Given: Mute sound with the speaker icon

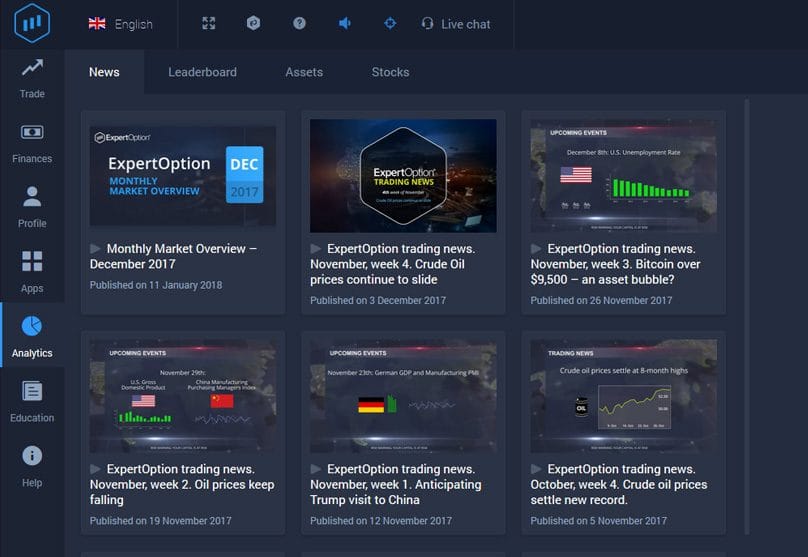Looking at the screenshot, I should pyautogui.click(x=345, y=24).
